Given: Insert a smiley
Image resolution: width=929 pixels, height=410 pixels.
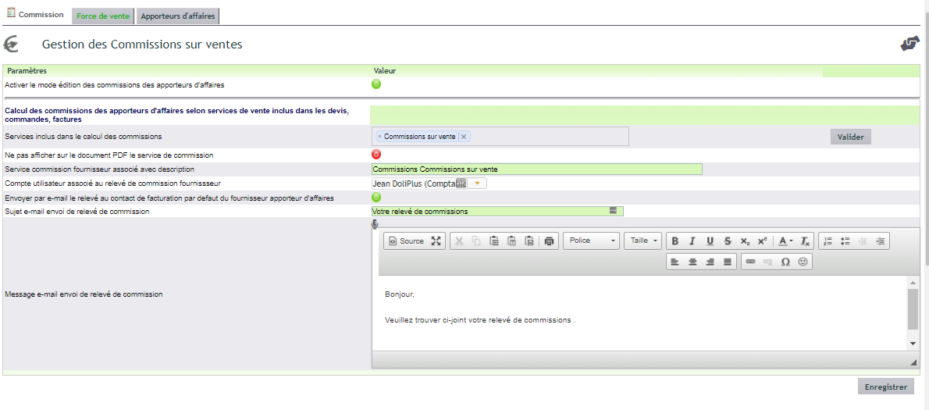Looking at the screenshot, I should (x=803, y=261).
